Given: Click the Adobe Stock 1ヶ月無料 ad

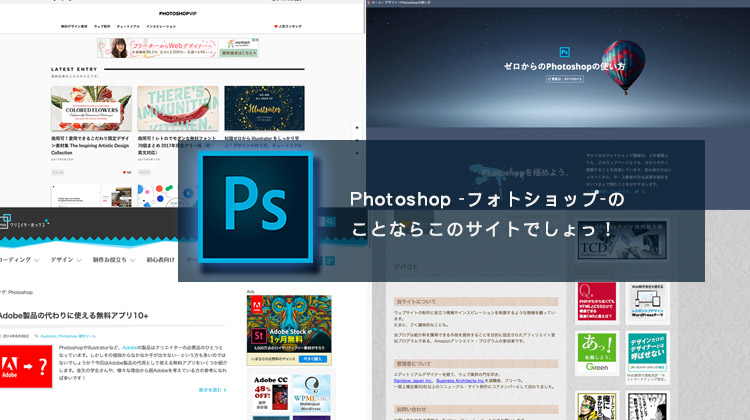Looking at the screenshot, I should point(289,330).
